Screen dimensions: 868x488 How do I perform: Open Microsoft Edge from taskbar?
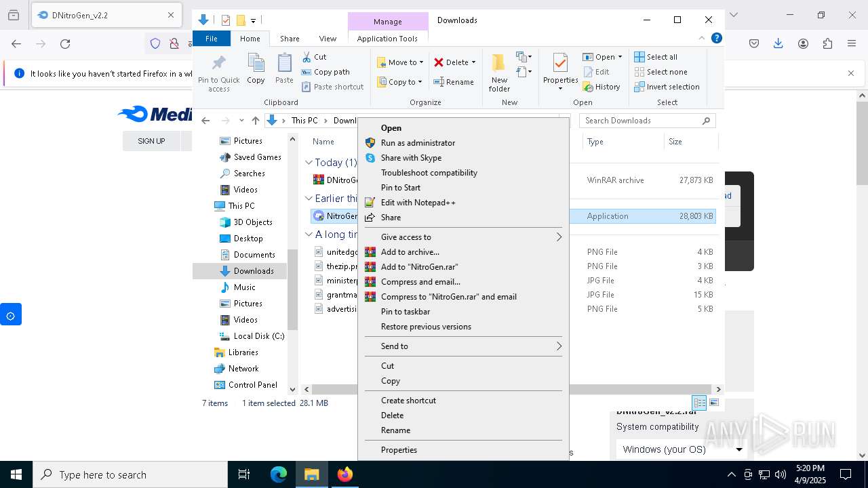279,474
